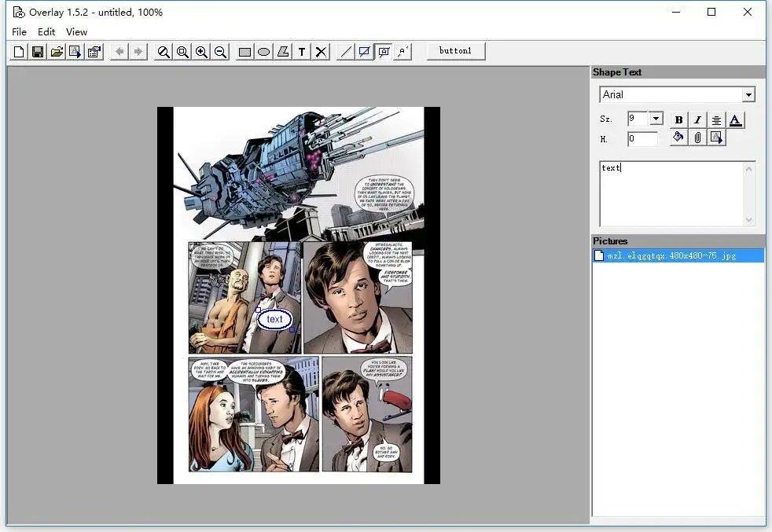Select the line drawing tool
The width and height of the screenshot is (772, 532).
[x=346, y=52]
